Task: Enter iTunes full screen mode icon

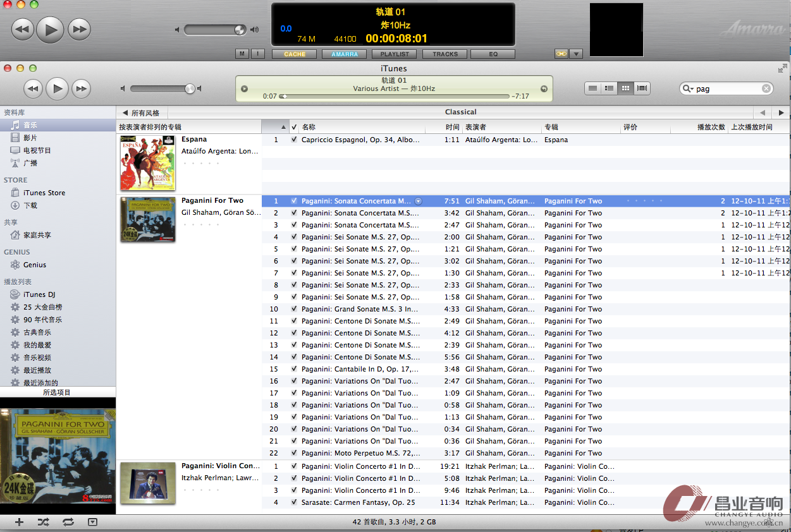Action: tap(783, 68)
